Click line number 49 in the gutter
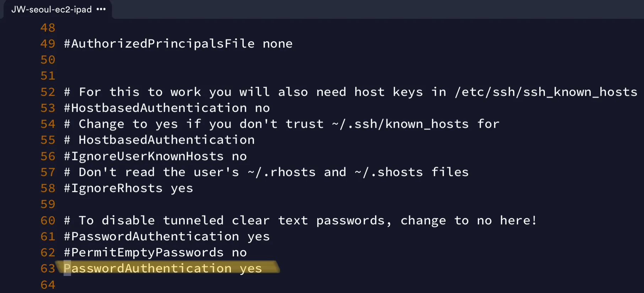The width and height of the screenshot is (644, 293). point(48,44)
